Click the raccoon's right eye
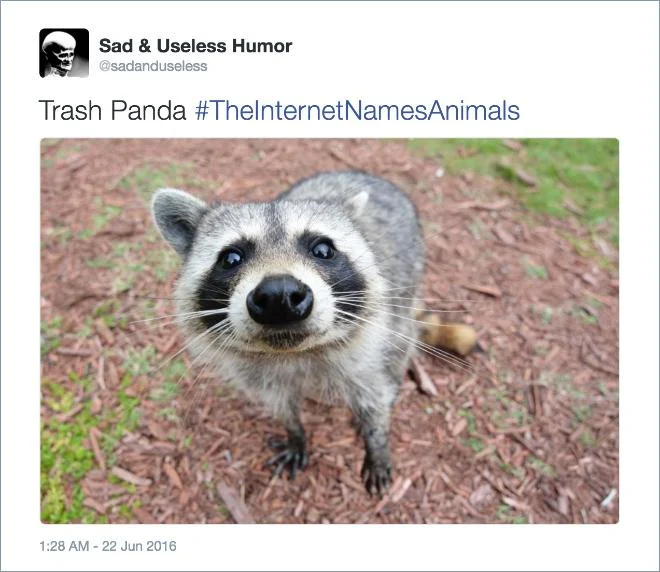Viewport: 660px width, 572px height. tap(323, 250)
